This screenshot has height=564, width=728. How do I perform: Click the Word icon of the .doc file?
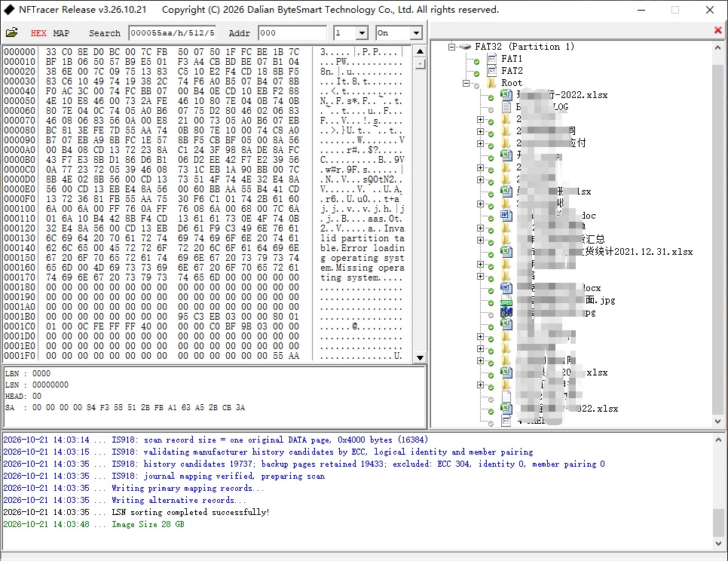(x=506, y=216)
